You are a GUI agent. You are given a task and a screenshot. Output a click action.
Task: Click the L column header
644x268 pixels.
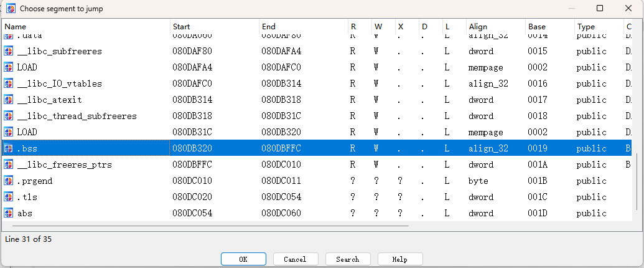tap(454, 27)
